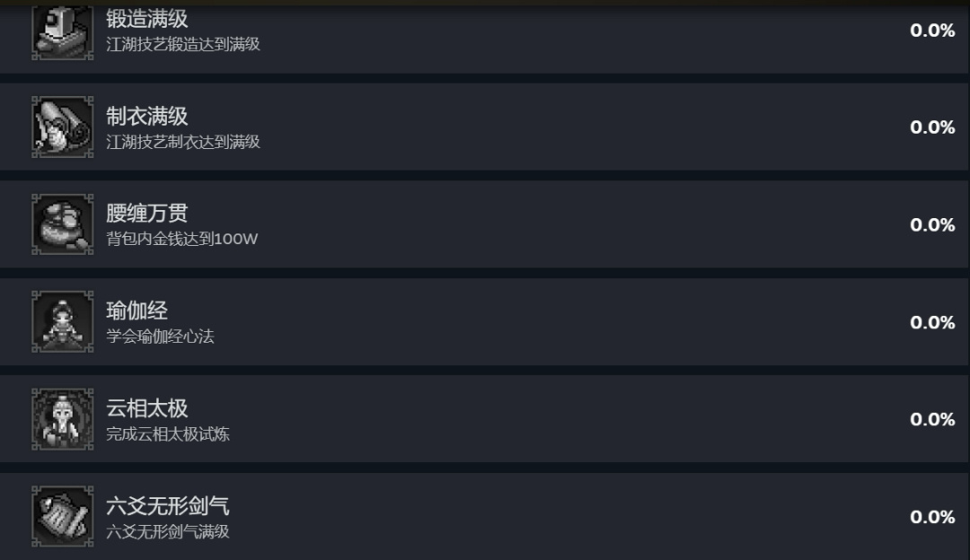Viewport: 970px width, 560px height.
Task: Click the 制衣满级 cloth roll icon
Action: pyautogui.click(x=62, y=127)
